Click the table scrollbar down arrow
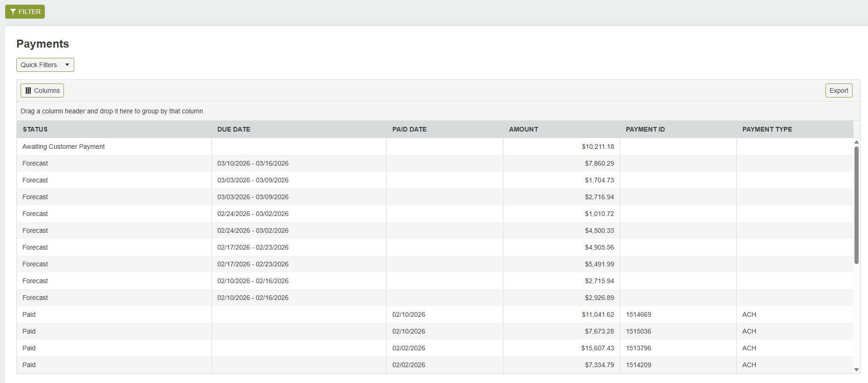 click(856, 369)
